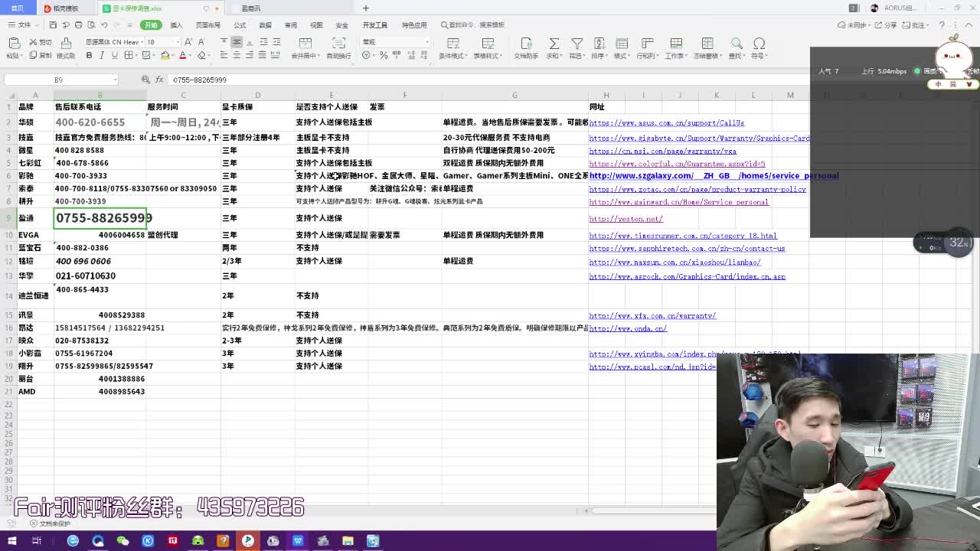Toggle vertical middle alignment
The image size is (980, 551).
(x=237, y=42)
